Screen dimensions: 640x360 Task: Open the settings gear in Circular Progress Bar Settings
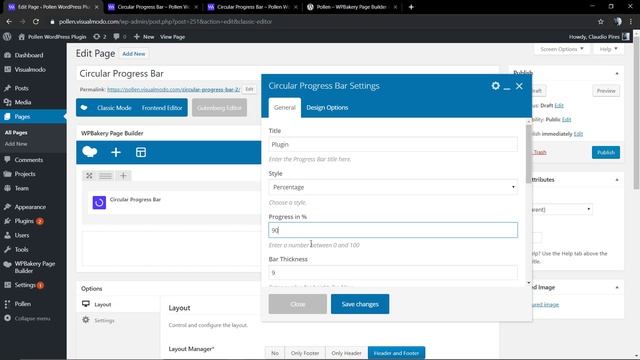pyautogui.click(x=495, y=86)
